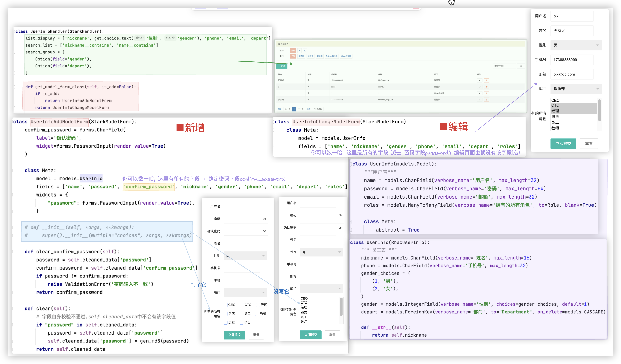Click the 用户名 input in checkbox-roles form
621x364 pixels.
pos(242,206)
